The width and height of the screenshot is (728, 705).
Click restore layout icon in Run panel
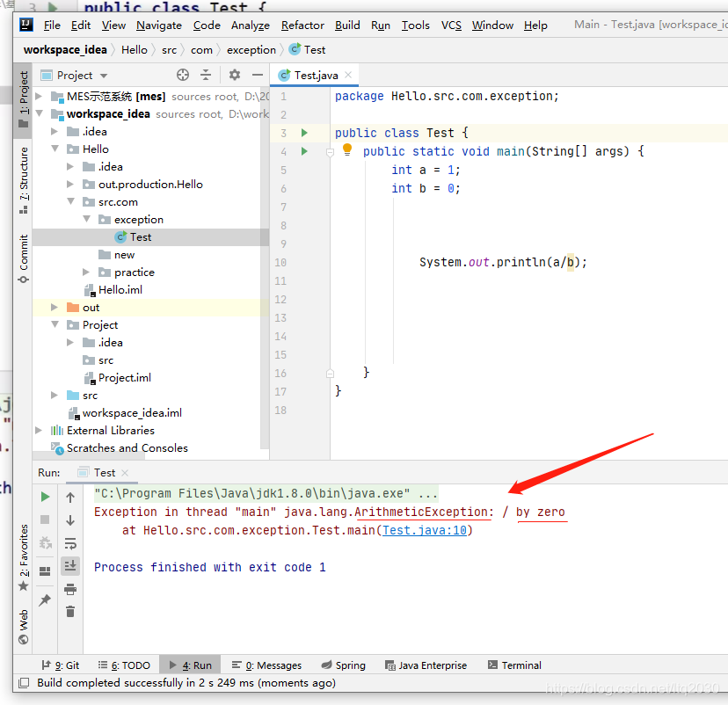click(x=45, y=571)
